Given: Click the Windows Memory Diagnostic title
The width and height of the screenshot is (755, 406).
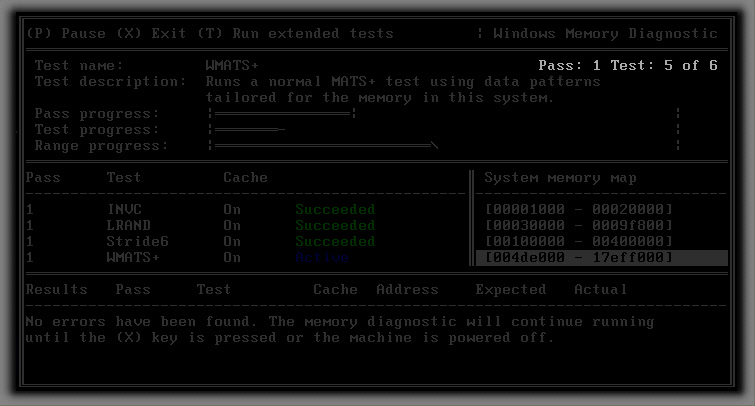Looking at the screenshot, I should coord(605,33).
